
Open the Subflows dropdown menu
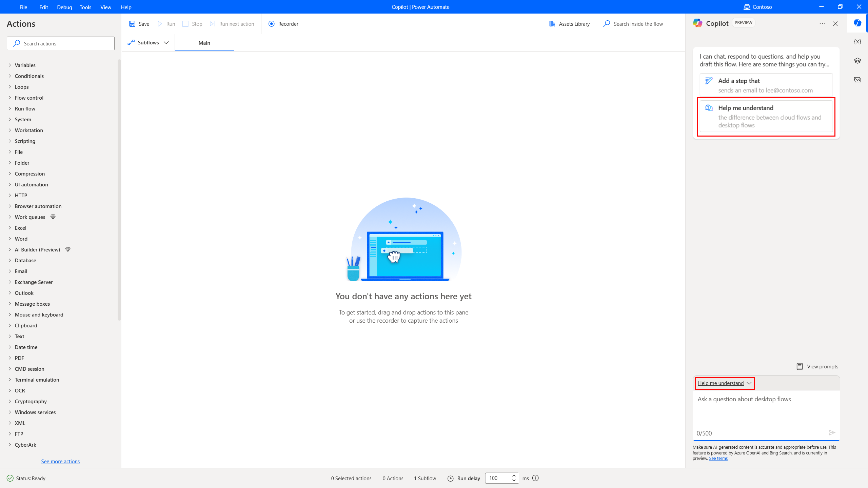coord(148,42)
